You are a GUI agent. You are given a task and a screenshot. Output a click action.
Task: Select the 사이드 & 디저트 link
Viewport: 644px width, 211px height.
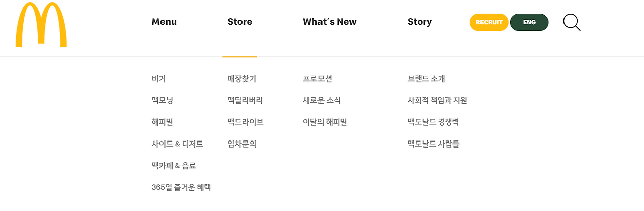click(x=177, y=144)
